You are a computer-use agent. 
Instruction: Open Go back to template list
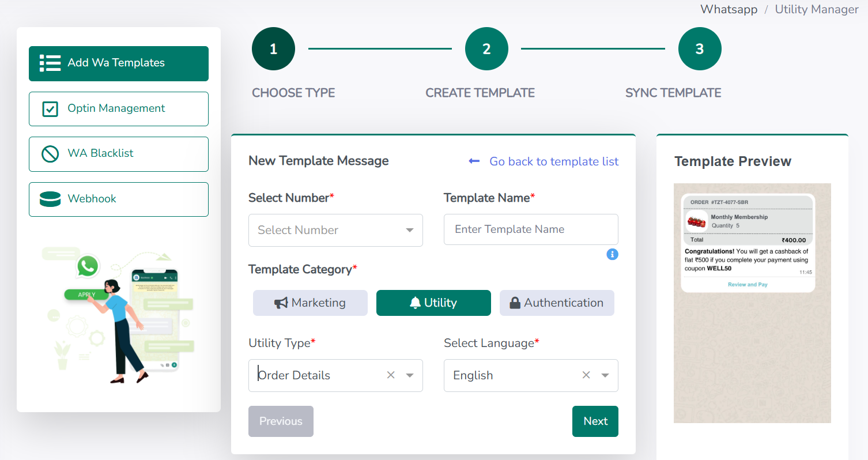(x=553, y=161)
